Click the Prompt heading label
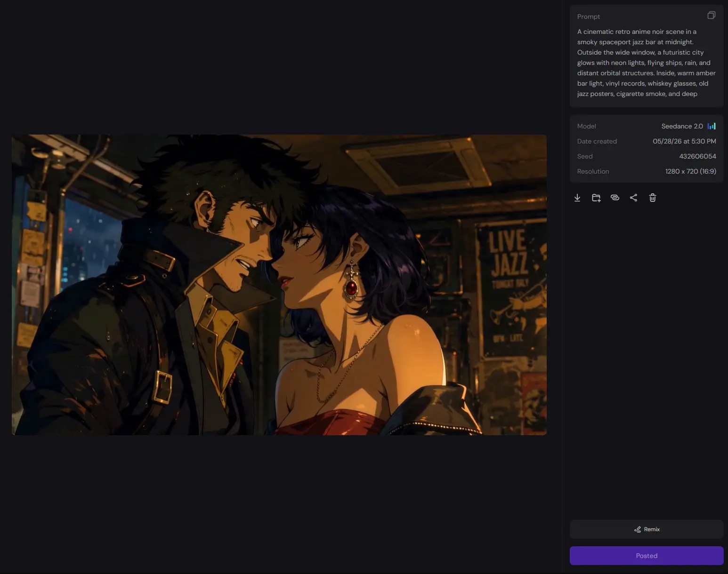This screenshot has width=728, height=574. pos(589,16)
